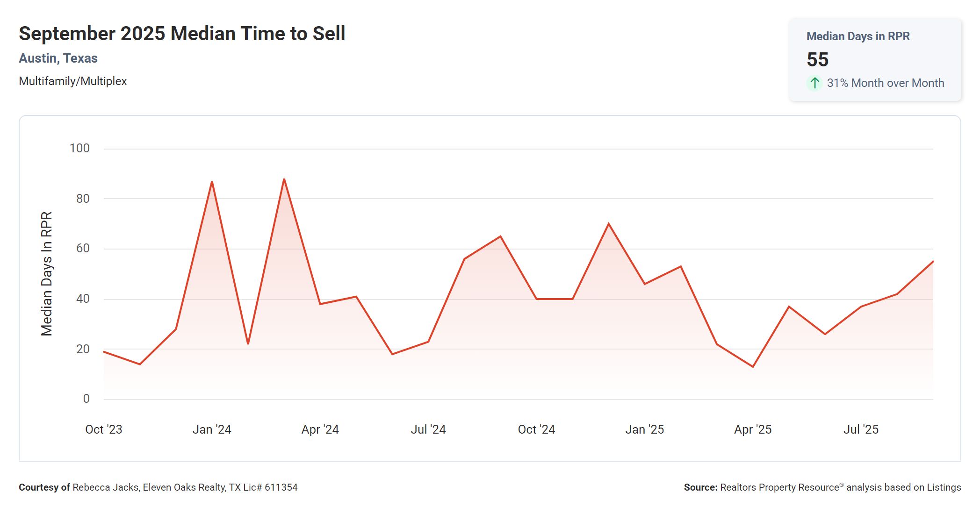This screenshot has height=514, width=980.
Task: Click the Jan '24 x-axis label
Action: coord(212,429)
